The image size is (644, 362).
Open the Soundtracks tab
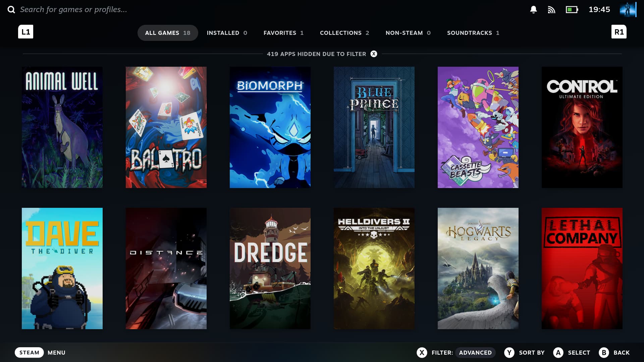(473, 33)
